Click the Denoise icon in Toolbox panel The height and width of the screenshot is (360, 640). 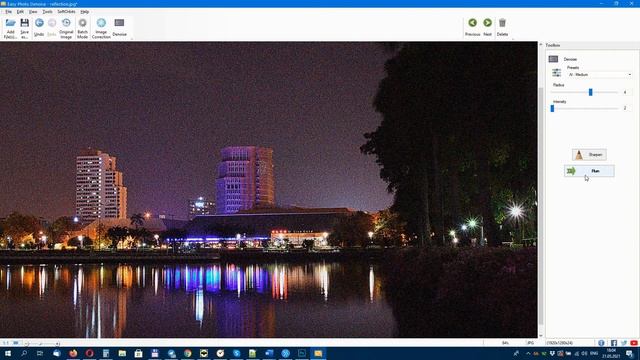[553, 59]
